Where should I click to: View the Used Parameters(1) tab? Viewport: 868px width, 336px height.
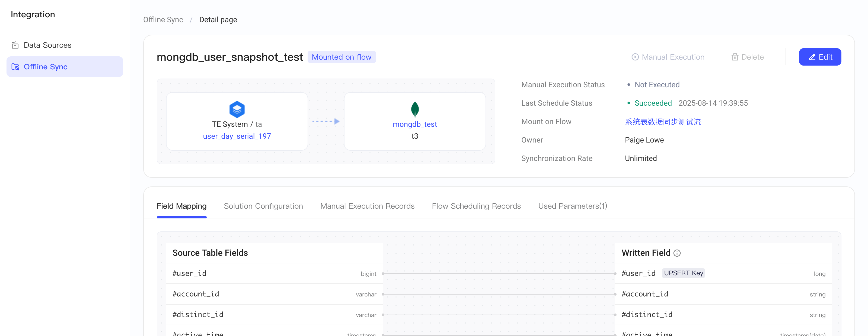(573, 206)
